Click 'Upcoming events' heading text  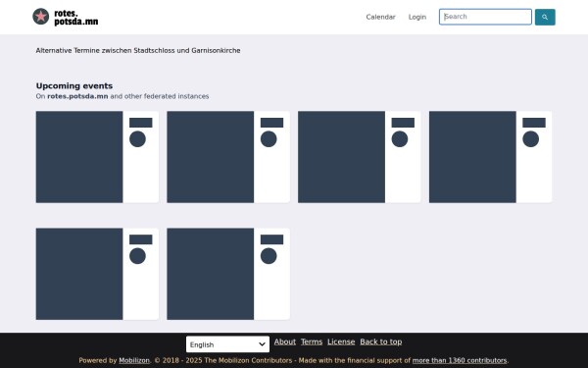pyautogui.click(x=74, y=85)
